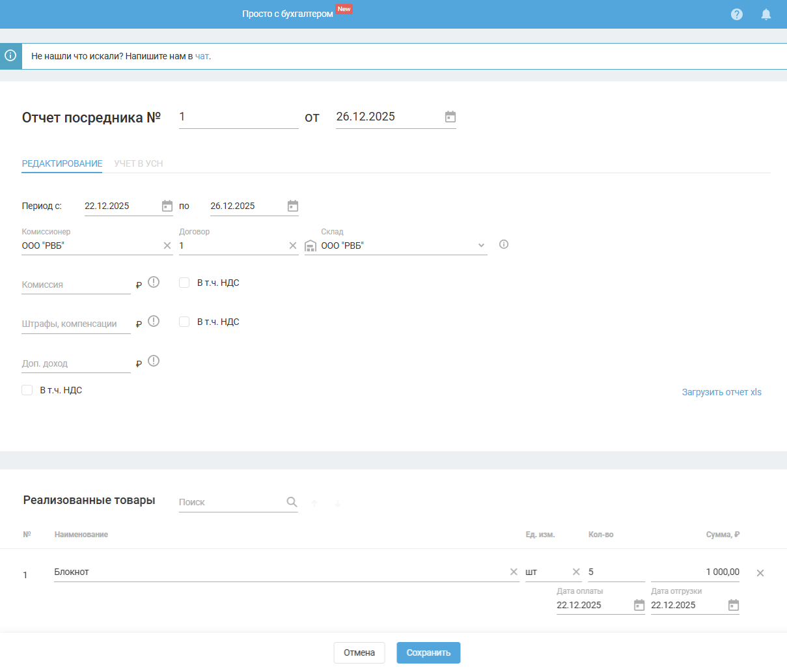This screenshot has width=787, height=672.
Task: Click the Сохранить button
Action: tap(428, 652)
